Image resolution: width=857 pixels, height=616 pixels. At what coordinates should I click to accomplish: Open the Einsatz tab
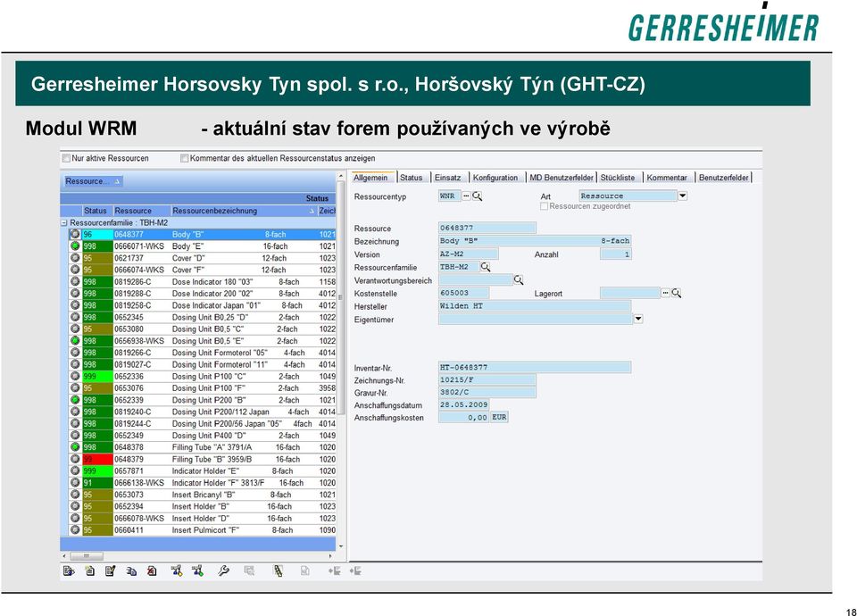447,178
